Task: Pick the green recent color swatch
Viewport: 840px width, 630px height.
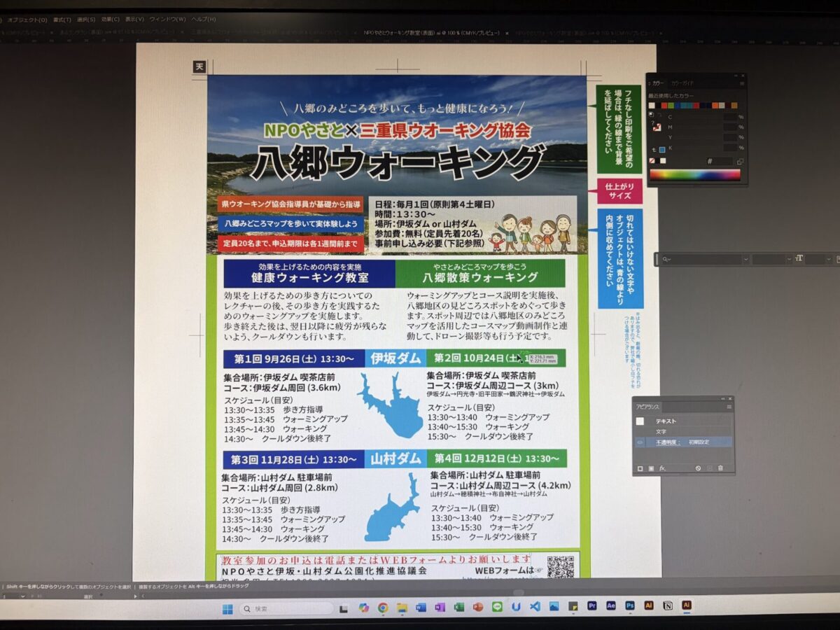Action: click(x=671, y=106)
